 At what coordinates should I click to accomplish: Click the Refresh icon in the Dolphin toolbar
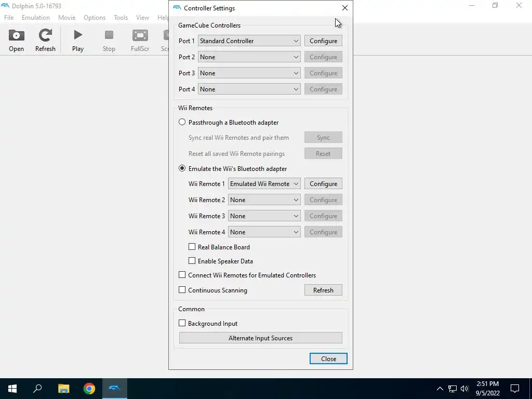point(45,41)
